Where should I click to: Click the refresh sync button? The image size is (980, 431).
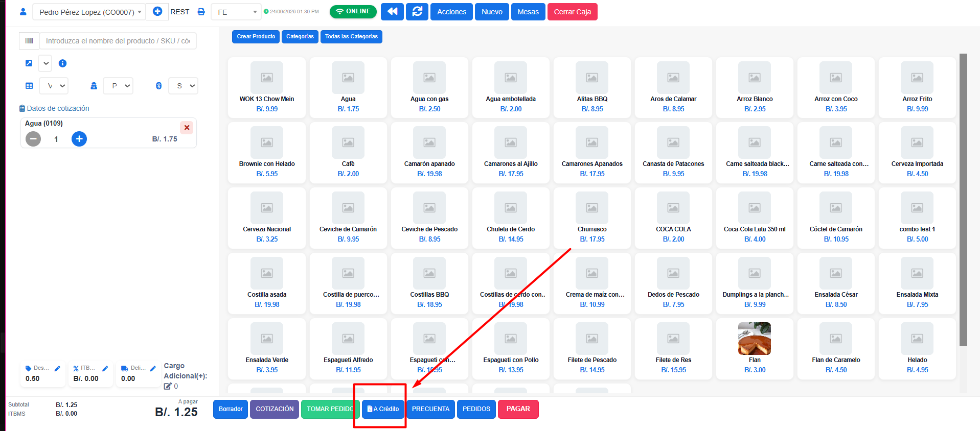point(417,11)
